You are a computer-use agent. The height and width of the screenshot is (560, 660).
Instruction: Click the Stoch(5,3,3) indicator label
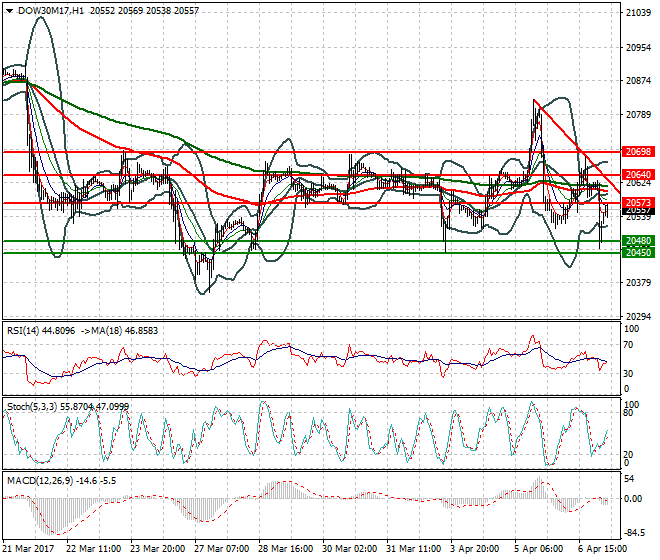(x=32, y=406)
